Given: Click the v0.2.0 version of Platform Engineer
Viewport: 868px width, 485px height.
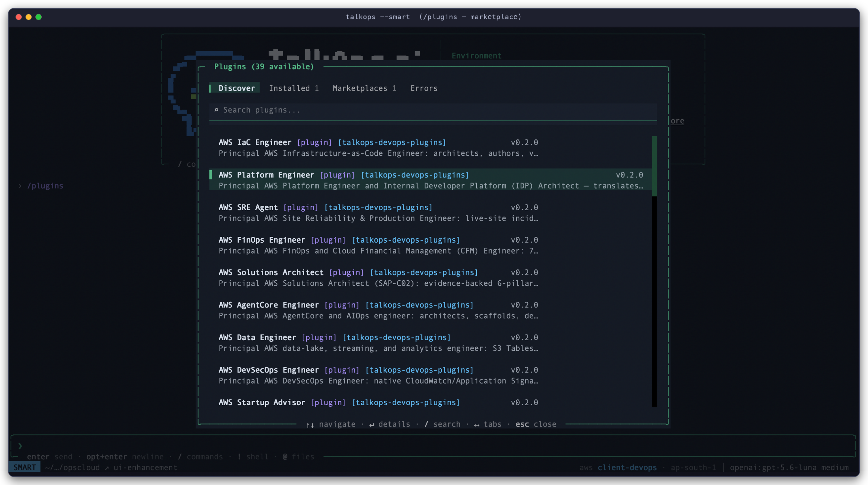Looking at the screenshot, I should (629, 175).
